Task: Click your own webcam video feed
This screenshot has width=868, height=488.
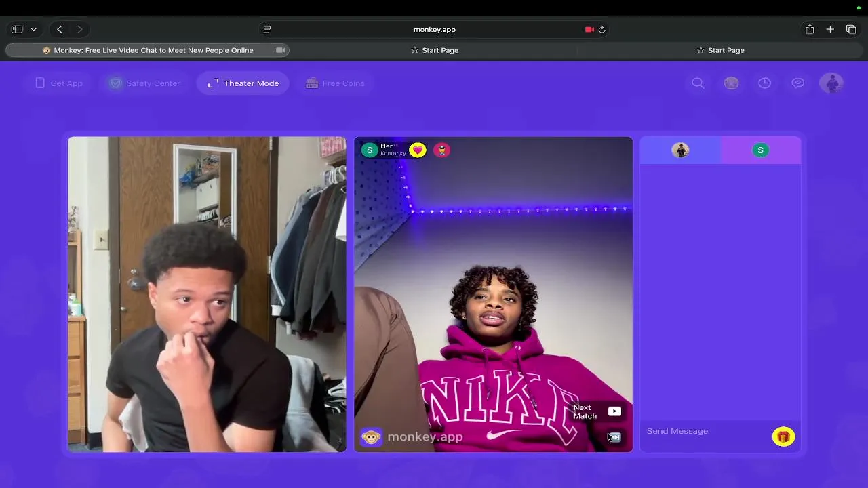Action: [x=207, y=294]
